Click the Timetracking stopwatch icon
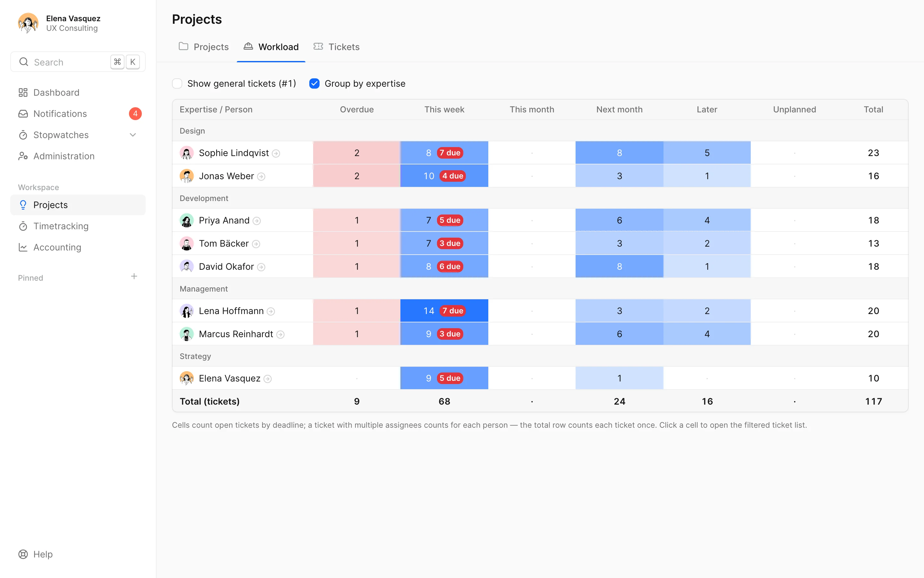This screenshot has height=578, width=924. click(x=23, y=226)
